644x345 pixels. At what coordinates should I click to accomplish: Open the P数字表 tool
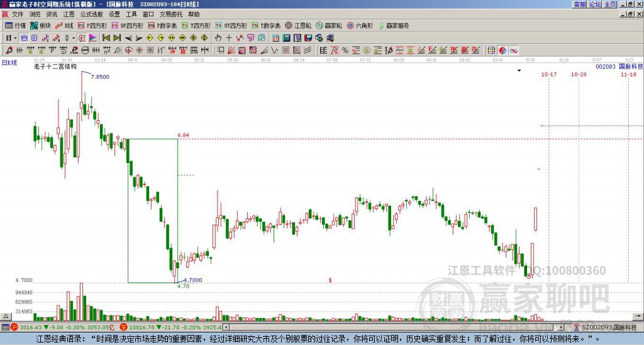coord(162,25)
